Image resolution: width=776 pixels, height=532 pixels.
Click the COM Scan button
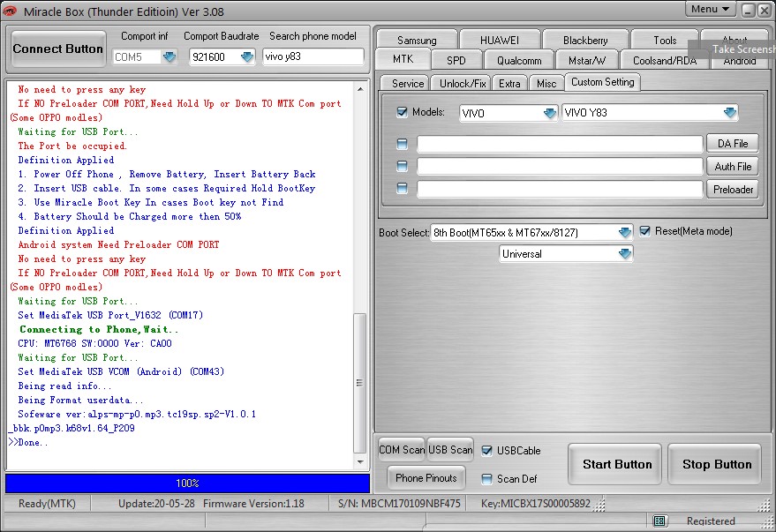pyautogui.click(x=402, y=449)
